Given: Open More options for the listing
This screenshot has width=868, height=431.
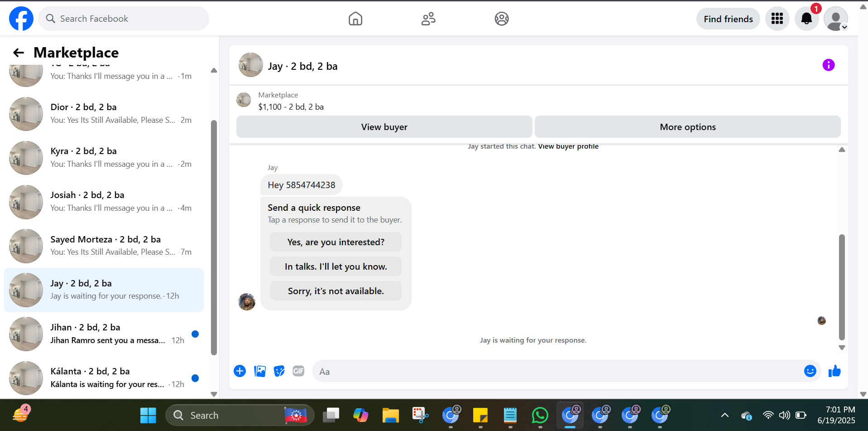Looking at the screenshot, I should pos(688,127).
